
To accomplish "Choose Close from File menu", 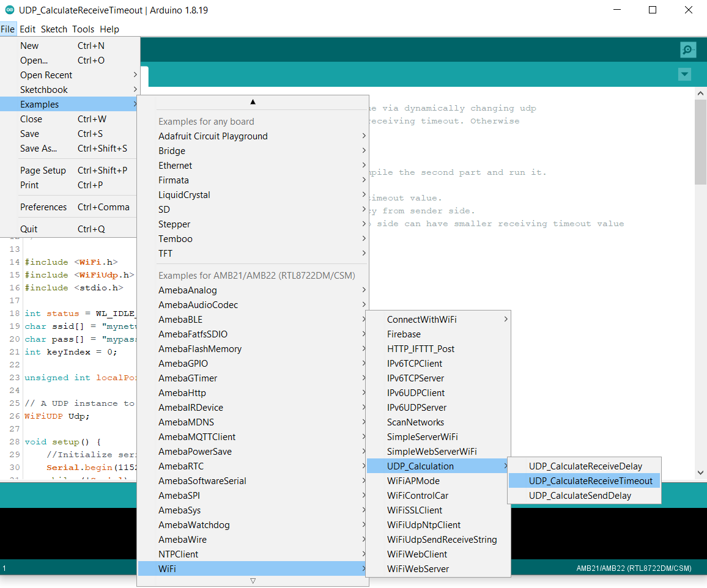I will pos(70,119).
